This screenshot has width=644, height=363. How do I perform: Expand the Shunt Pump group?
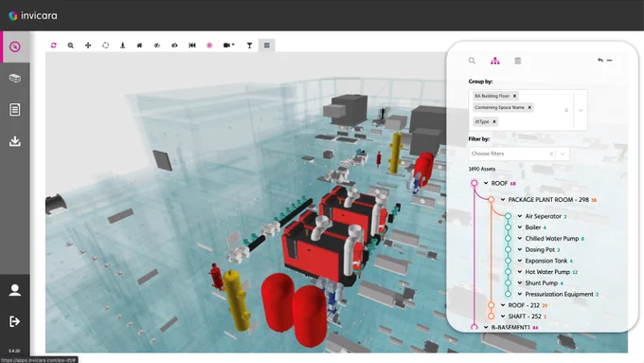pyautogui.click(x=520, y=282)
